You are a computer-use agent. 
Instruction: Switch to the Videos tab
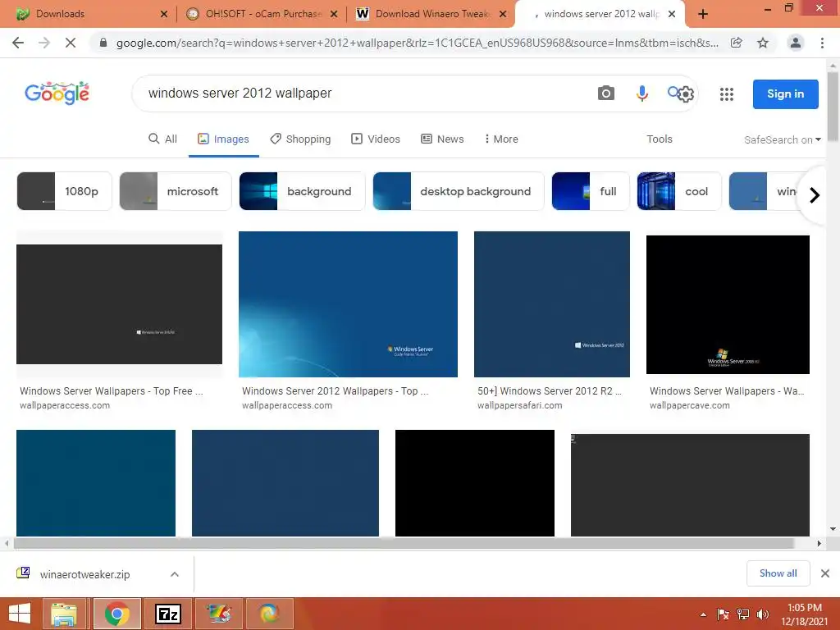tap(376, 139)
